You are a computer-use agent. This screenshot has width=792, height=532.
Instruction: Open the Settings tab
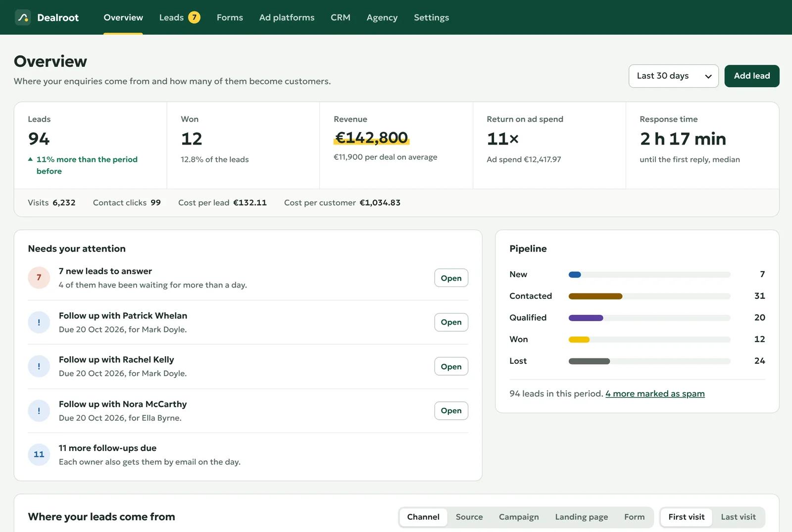[432, 17]
